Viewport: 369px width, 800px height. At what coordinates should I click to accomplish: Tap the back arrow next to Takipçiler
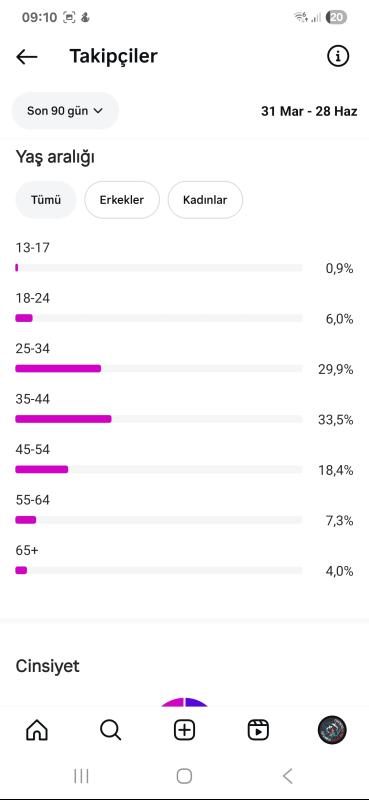[x=27, y=57]
